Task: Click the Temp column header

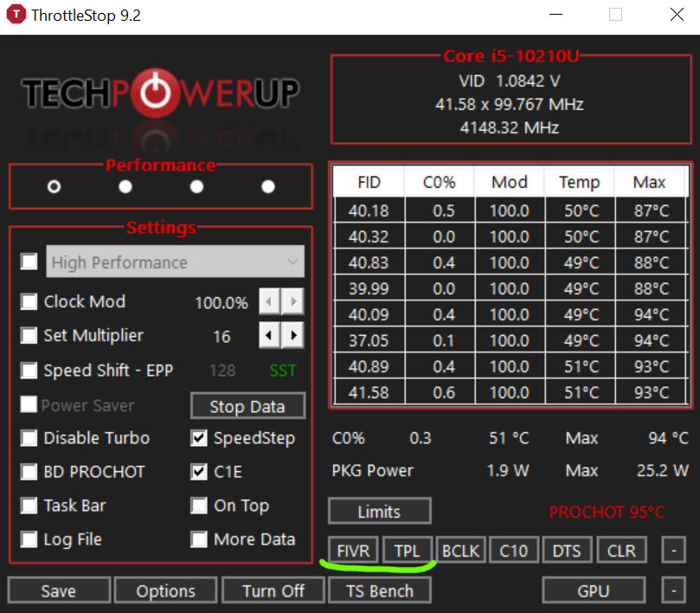Action: (580, 182)
